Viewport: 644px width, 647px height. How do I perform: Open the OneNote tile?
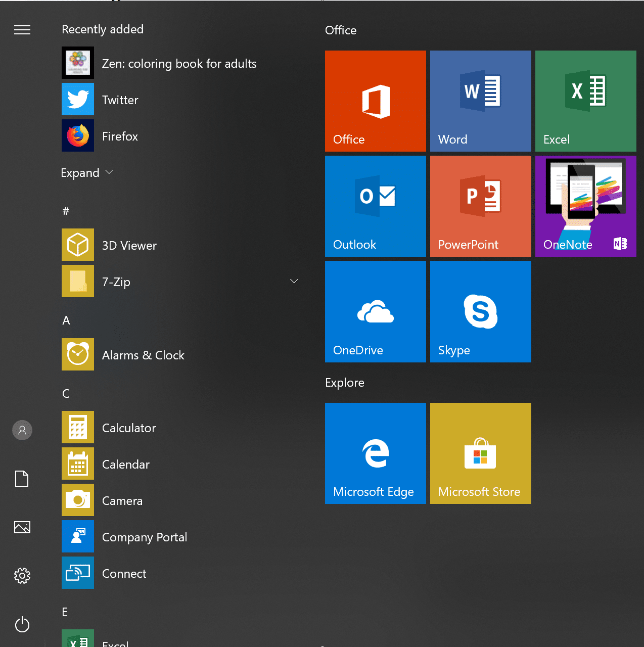[586, 206]
